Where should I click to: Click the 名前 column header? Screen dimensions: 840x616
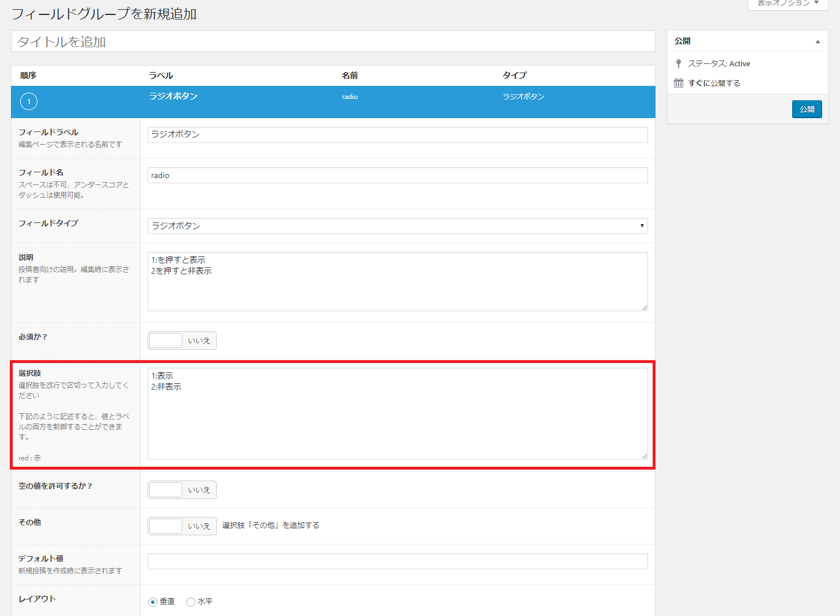(x=350, y=75)
